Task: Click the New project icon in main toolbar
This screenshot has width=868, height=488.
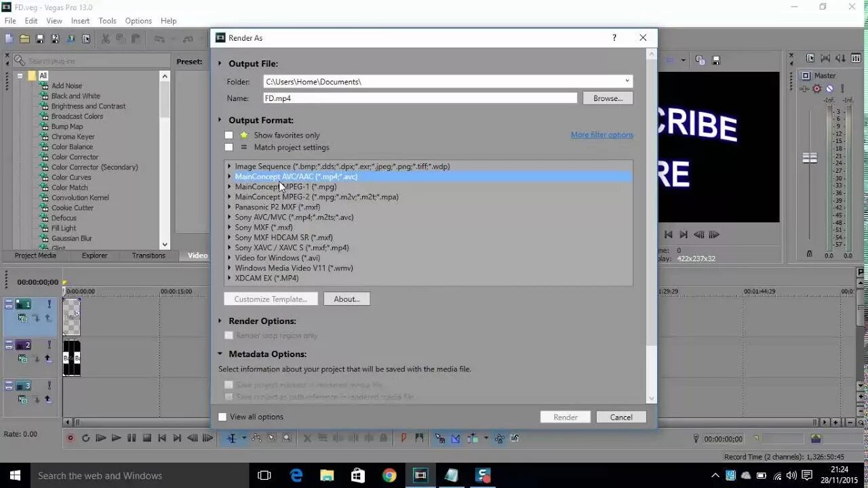Action: point(9,39)
